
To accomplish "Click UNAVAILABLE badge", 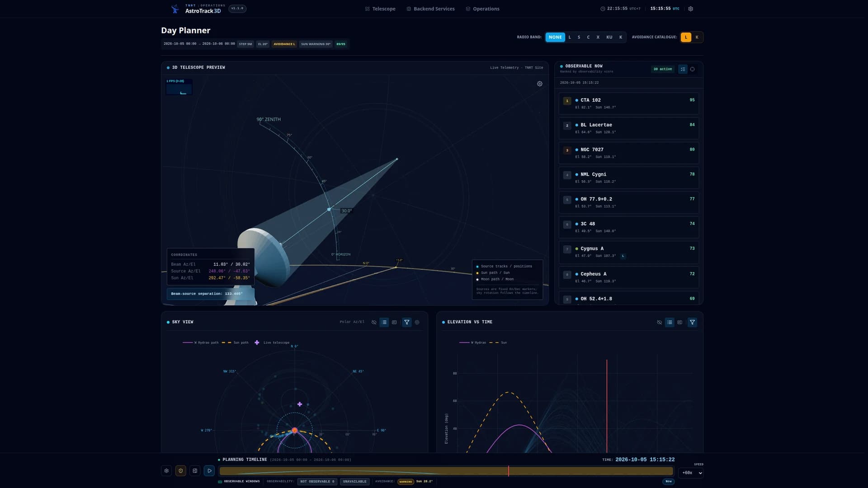I will coord(355,481).
